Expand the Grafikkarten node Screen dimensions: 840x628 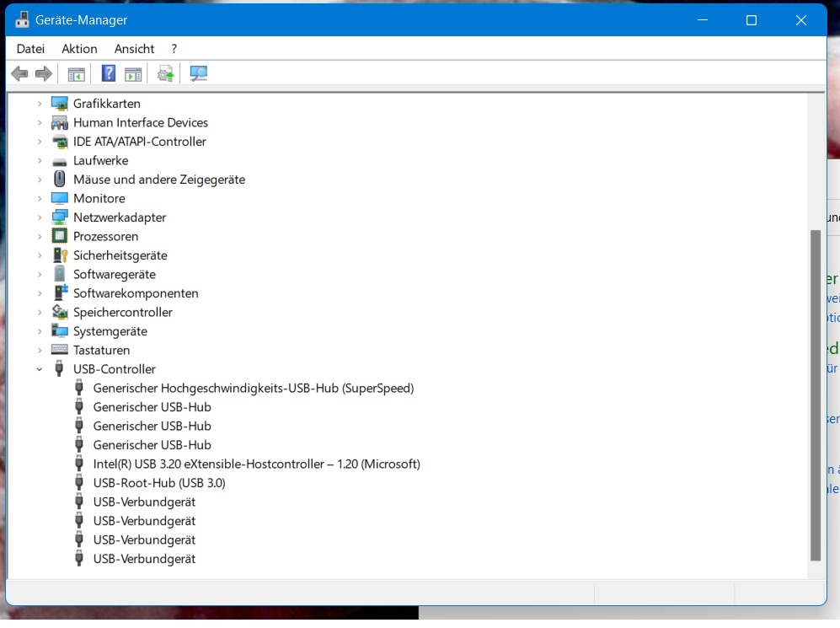click(40, 104)
